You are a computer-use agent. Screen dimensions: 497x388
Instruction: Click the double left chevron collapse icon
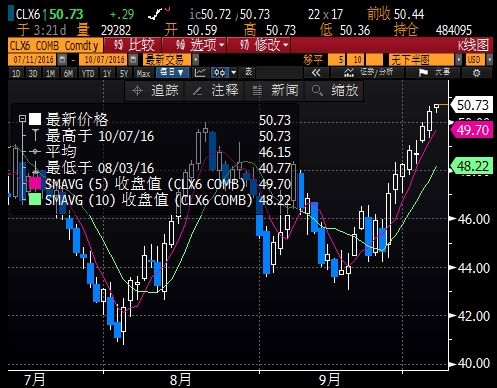316,73
